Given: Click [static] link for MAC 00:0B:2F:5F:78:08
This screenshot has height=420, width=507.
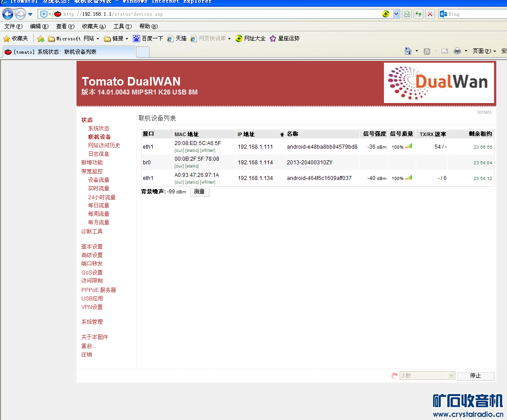Looking at the screenshot, I should tap(192, 166).
